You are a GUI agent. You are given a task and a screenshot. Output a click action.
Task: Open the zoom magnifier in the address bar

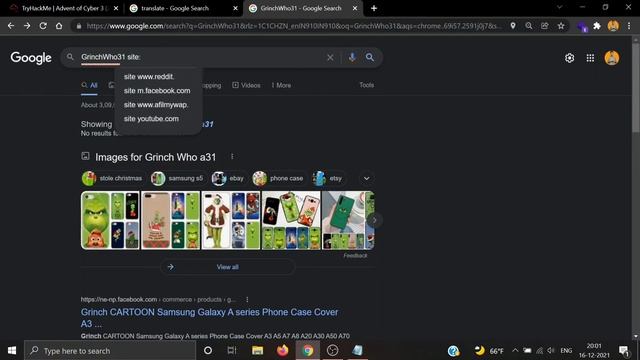tap(529, 26)
